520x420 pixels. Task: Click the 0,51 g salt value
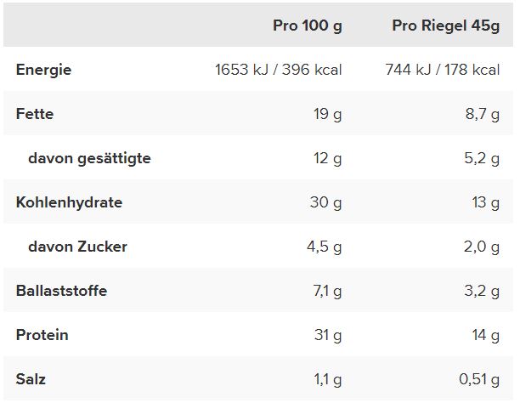pos(479,379)
